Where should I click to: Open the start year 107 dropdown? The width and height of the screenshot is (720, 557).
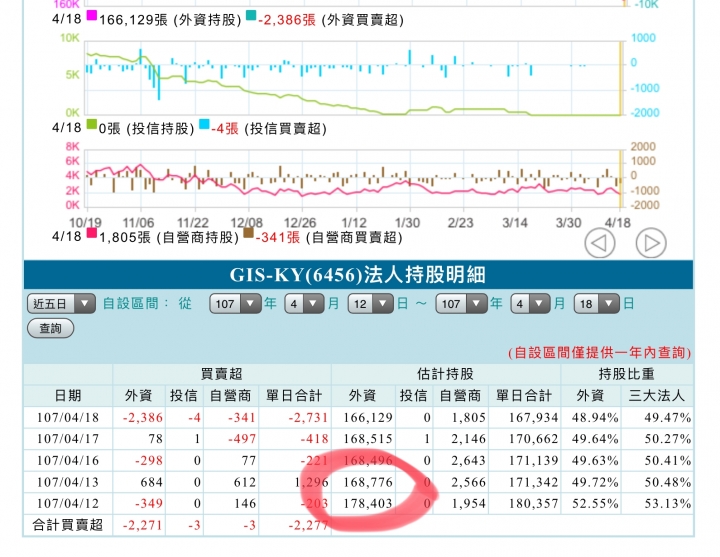click(236, 304)
